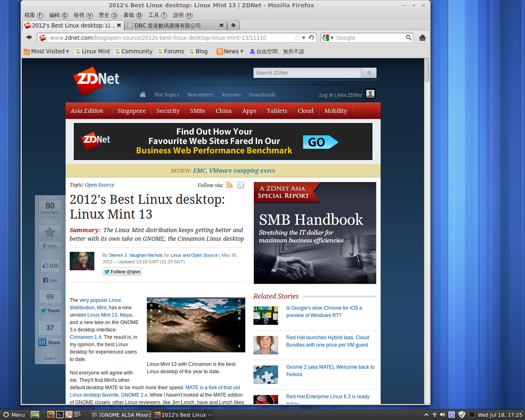This screenshot has width=525, height=420.
Task: Follow via the email envelope icon
Action: click(x=241, y=185)
